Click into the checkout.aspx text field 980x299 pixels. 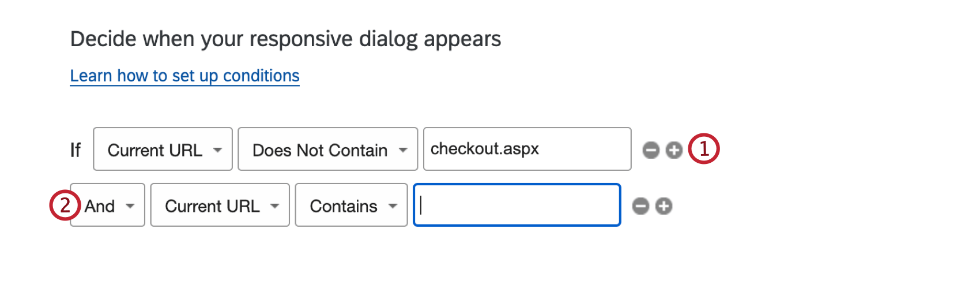pos(527,149)
